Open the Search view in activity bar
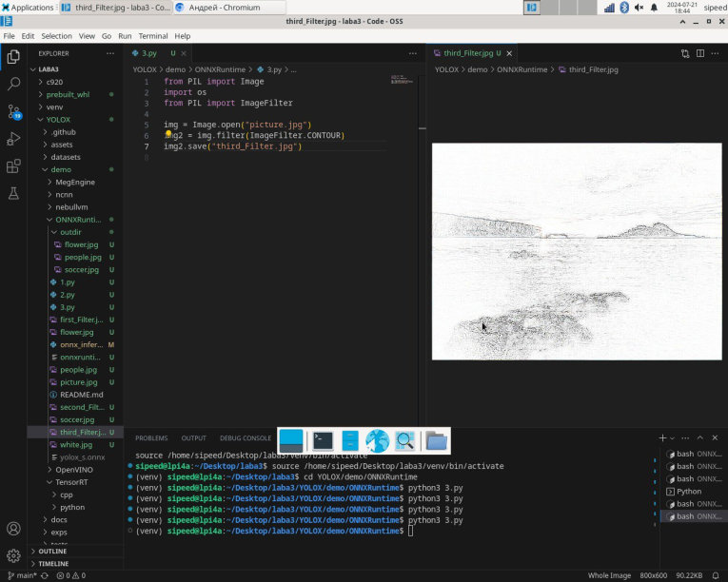This screenshot has width=728, height=582. [13, 84]
